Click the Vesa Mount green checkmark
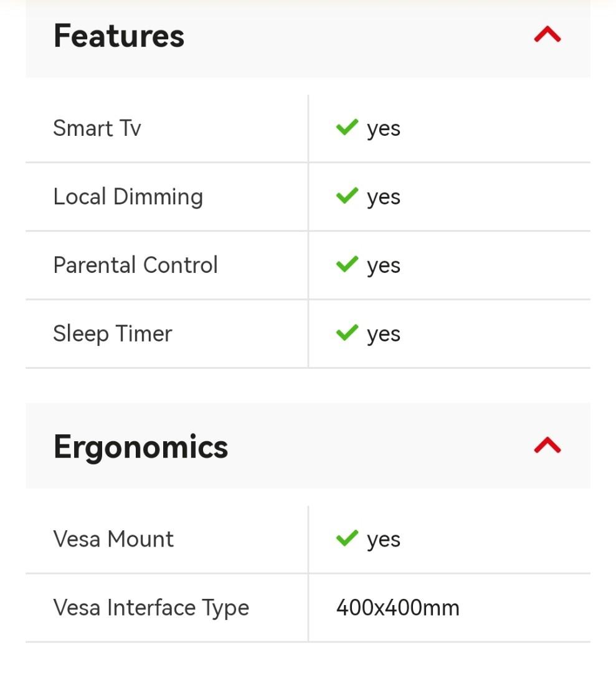The image size is (616, 673). pyautogui.click(x=346, y=538)
